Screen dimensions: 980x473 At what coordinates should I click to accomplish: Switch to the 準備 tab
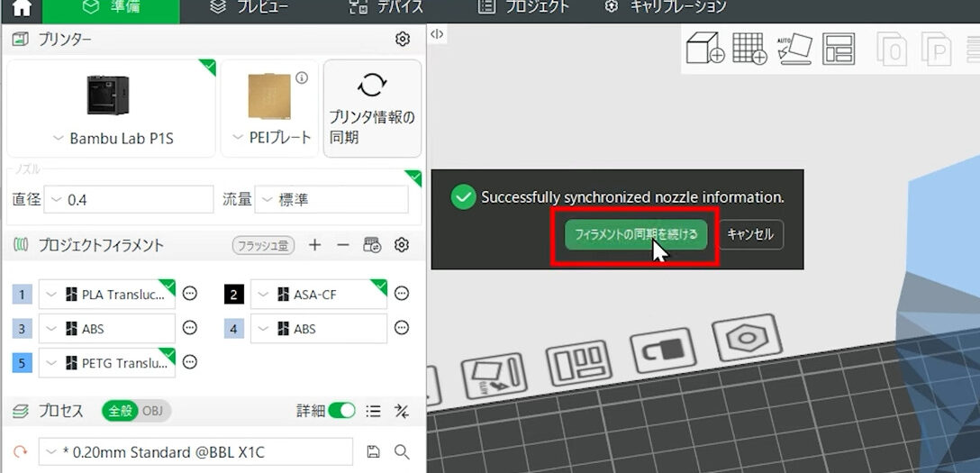[111, 8]
